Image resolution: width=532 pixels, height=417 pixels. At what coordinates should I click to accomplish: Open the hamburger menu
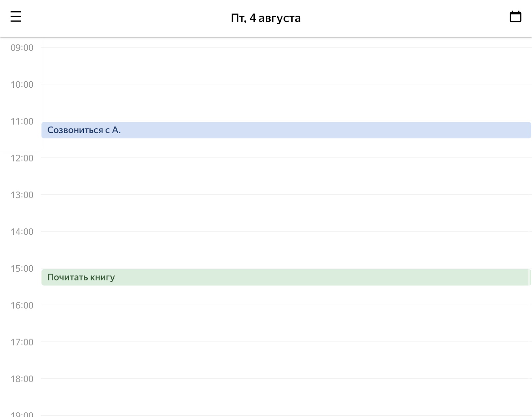click(16, 17)
